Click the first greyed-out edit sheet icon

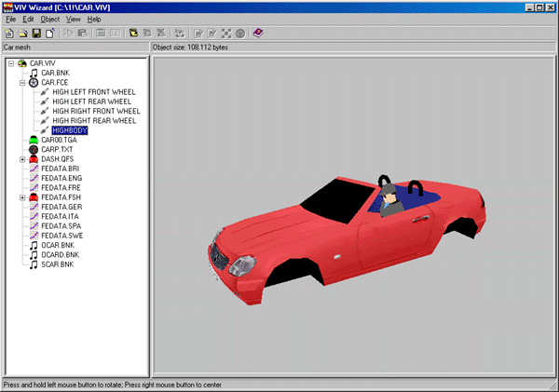point(198,34)
